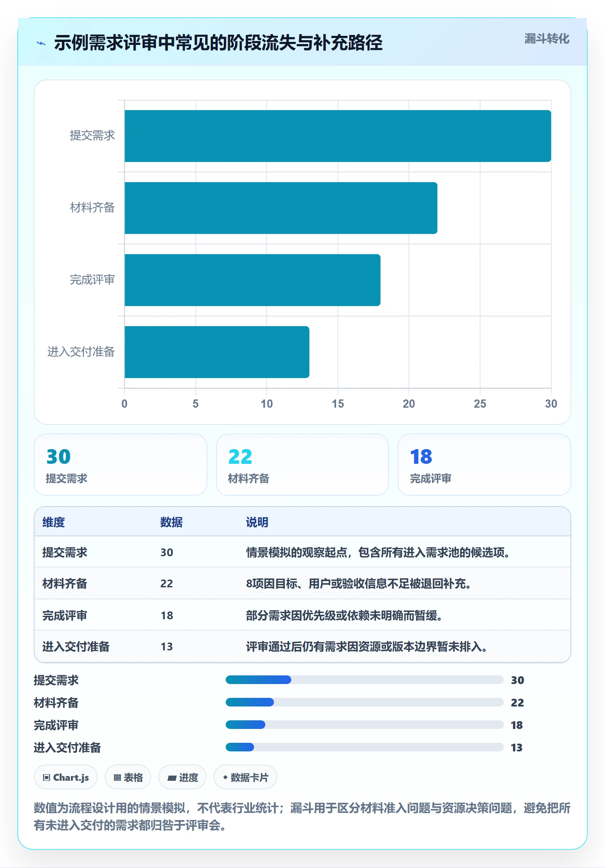Click the 进入交付准备 bar in the chart
605x868 pixels.
tap(217, 352)
